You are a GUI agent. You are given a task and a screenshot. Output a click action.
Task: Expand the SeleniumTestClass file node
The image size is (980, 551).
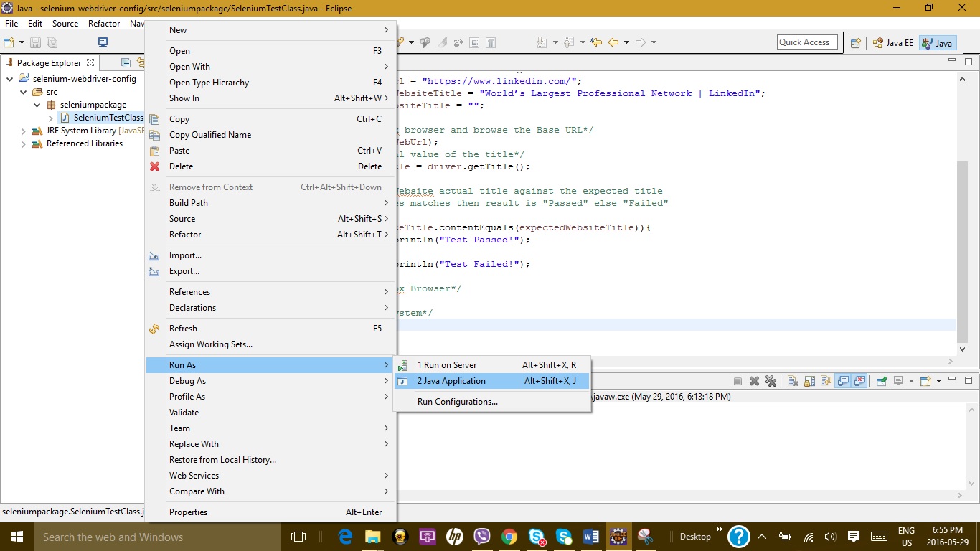[x=51, y=118]
